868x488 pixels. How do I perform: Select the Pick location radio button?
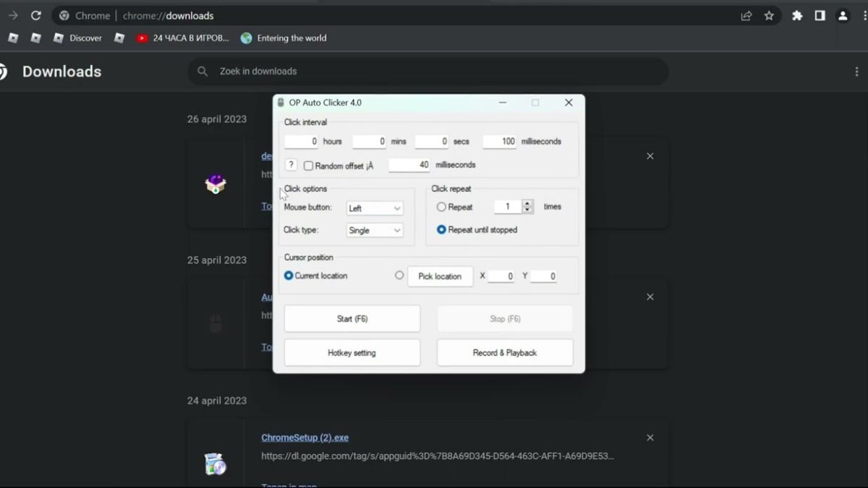(x=399, y=275)
